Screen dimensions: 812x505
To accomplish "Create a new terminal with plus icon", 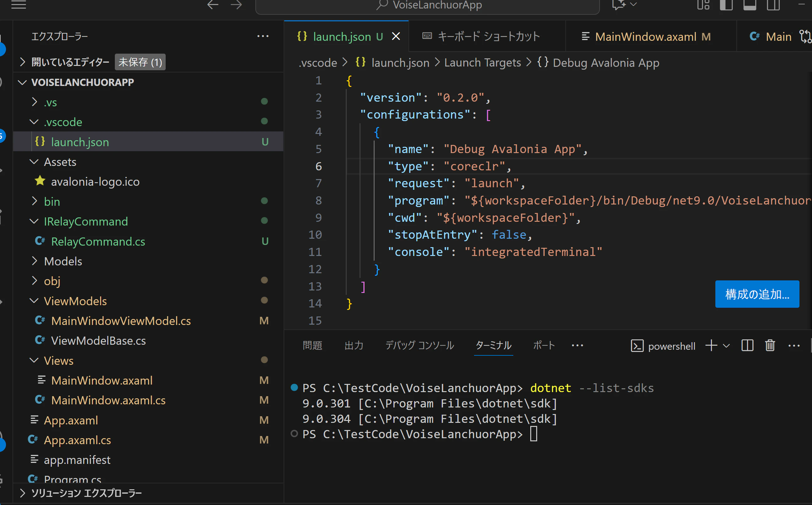I will point(712,345).
